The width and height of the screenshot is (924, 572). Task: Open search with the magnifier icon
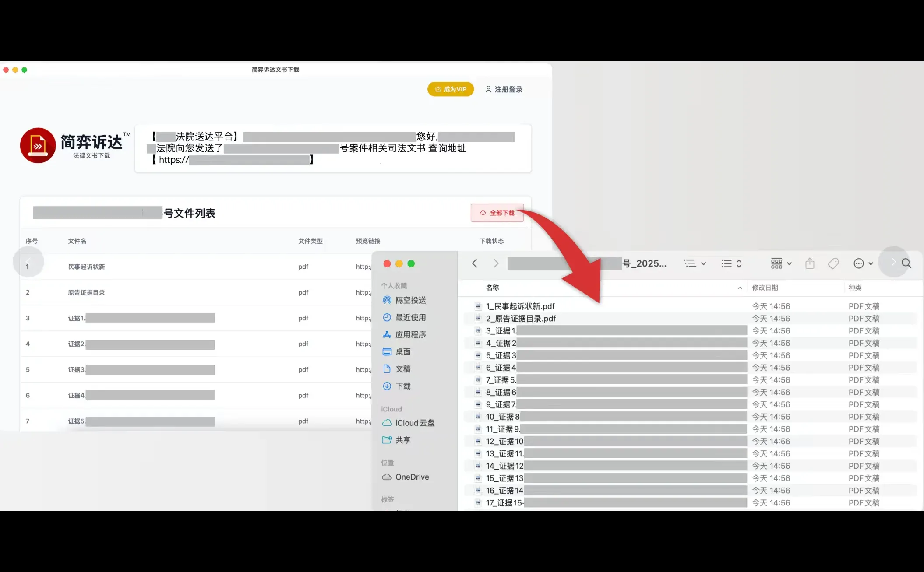tap(906, 263)
